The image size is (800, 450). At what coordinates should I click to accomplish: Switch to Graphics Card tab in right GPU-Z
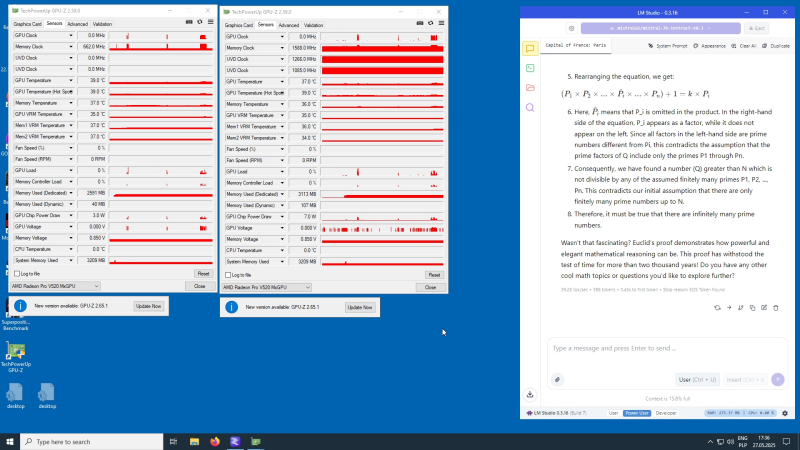(x=238, y=25)
